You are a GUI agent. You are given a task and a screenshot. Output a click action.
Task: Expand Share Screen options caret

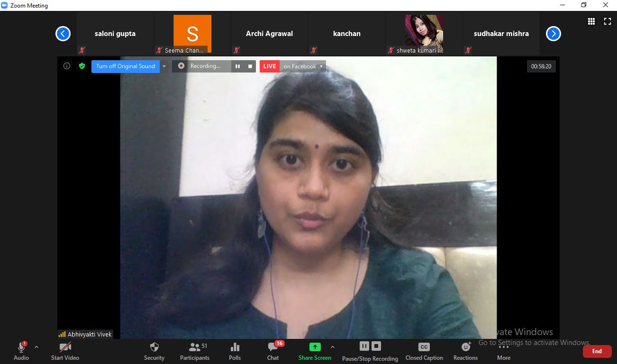[332, 347]
